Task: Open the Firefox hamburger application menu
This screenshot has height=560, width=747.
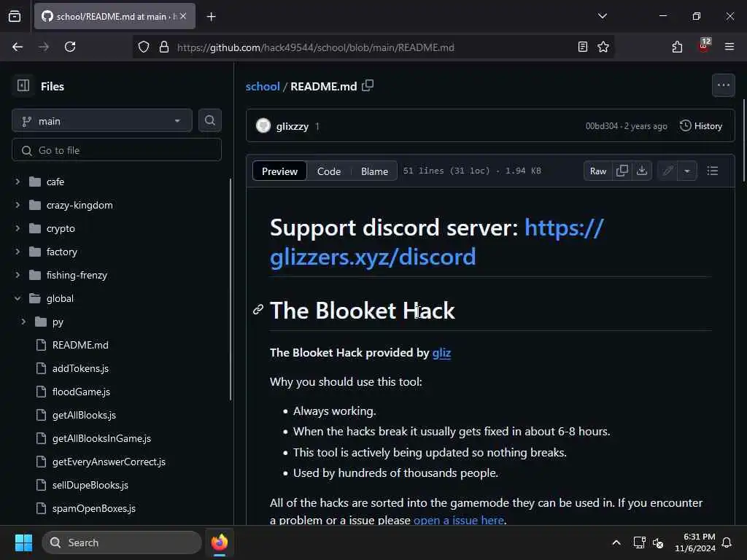Action: coord(729,47)
